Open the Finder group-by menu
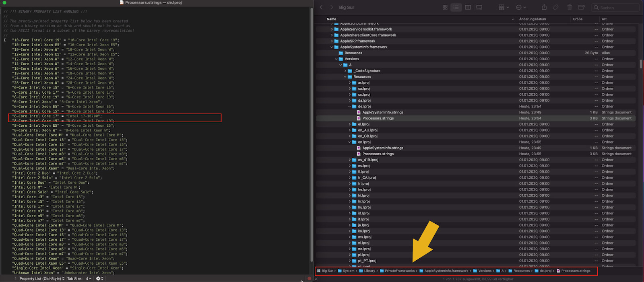Image resolution: width=644 pixels, height=282 pixels. (504, 7)
